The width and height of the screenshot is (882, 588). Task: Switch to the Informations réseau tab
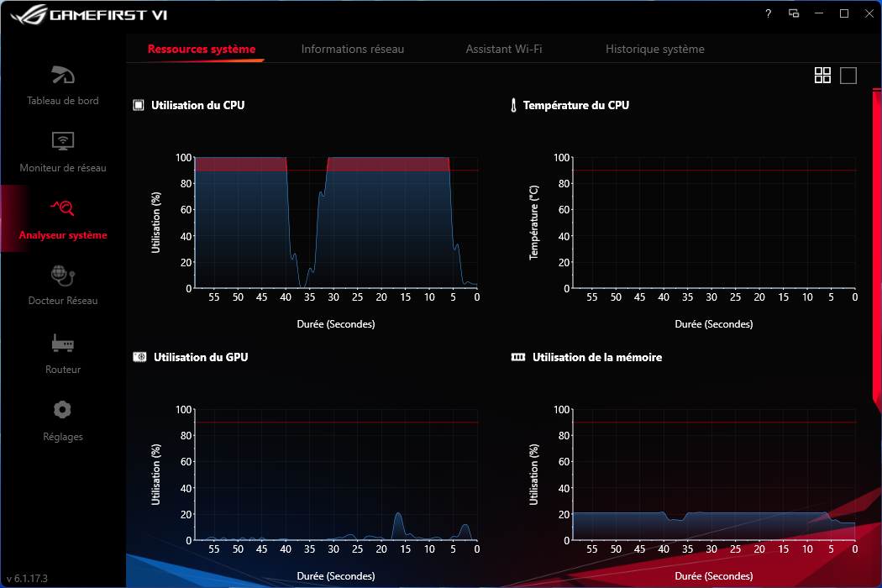(x=353, y=49)
